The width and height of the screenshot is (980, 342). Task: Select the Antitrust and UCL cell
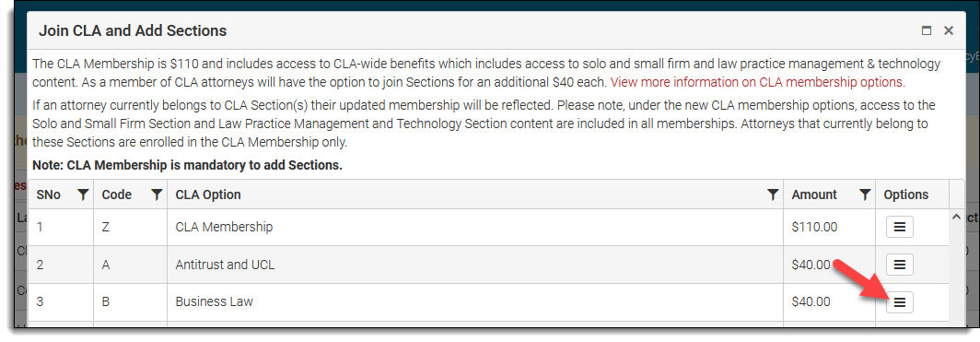475,265
